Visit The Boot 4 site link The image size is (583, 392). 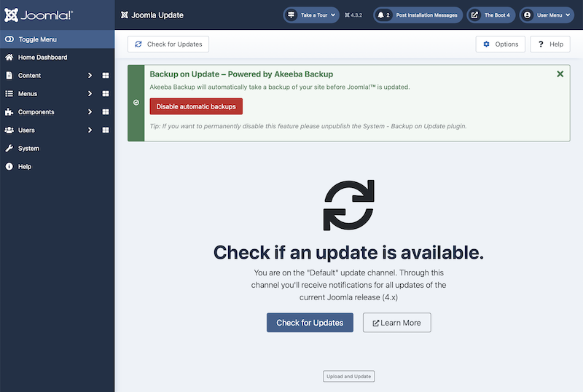(x=490, y=15)
